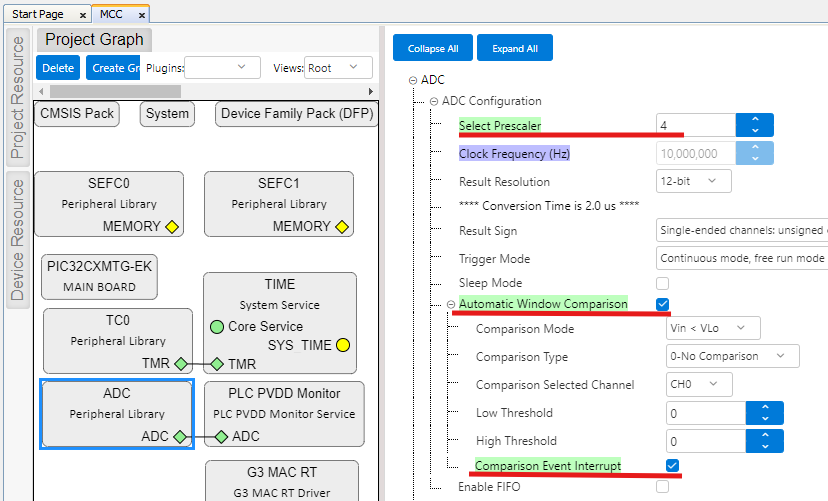Click the ADC block green diamond connector
This screenshot has height=501, width=828.
(180, 437)
